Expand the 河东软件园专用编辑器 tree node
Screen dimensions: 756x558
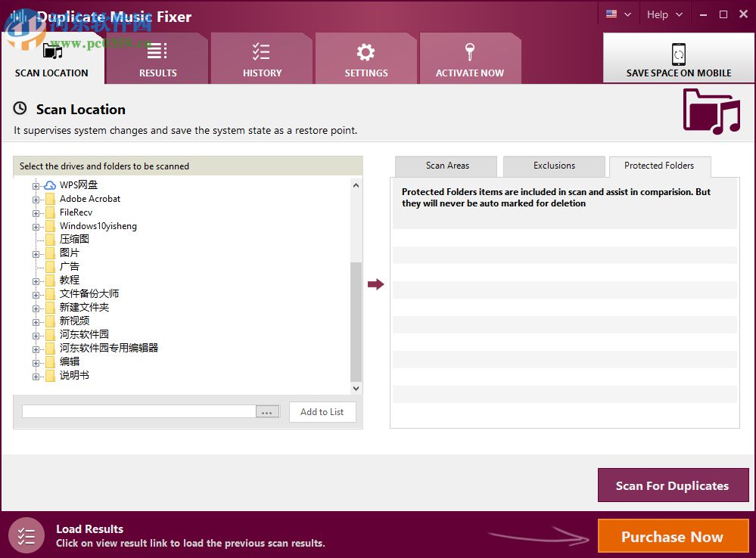(36, 349)
